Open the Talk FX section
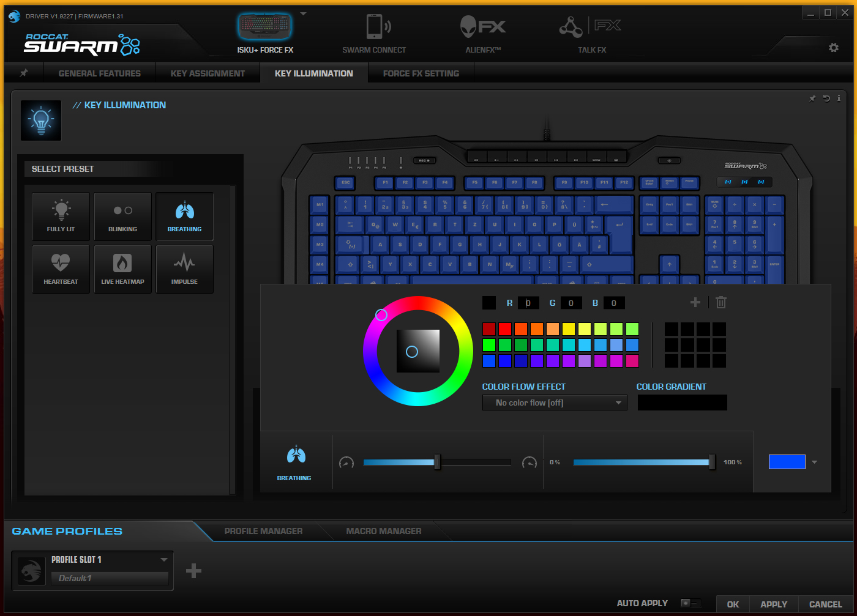This screenshot has width=857, height=616. coord(591,32)
